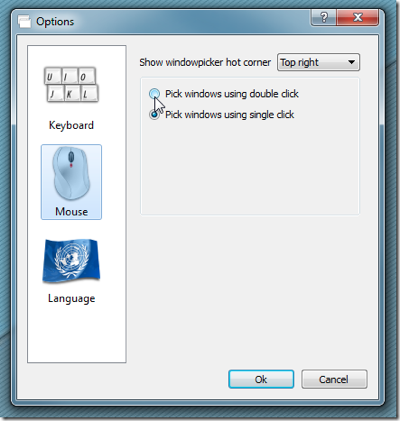Click the Options title bar text
The width and height of the screenshot is (400, 421).
(55, 22)
